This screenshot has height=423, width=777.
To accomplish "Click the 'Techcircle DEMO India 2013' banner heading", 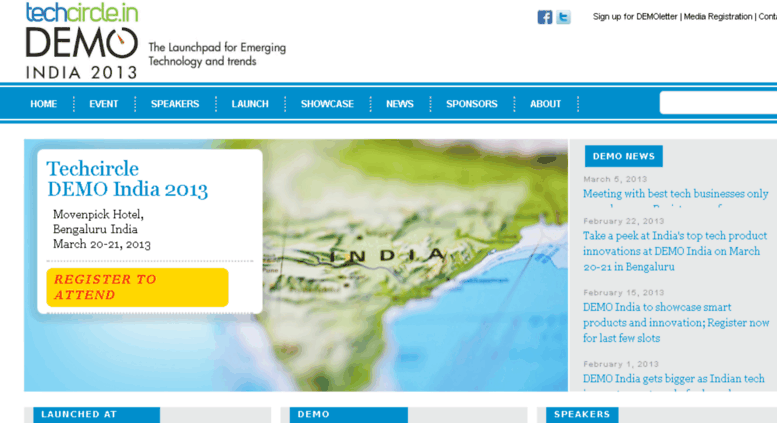I will (127, 179).
